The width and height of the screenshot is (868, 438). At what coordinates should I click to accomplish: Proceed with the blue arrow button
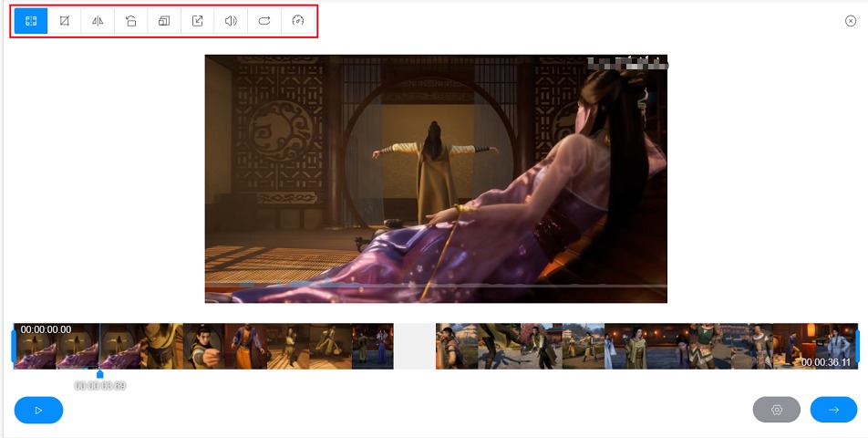[x=833, y=410]
